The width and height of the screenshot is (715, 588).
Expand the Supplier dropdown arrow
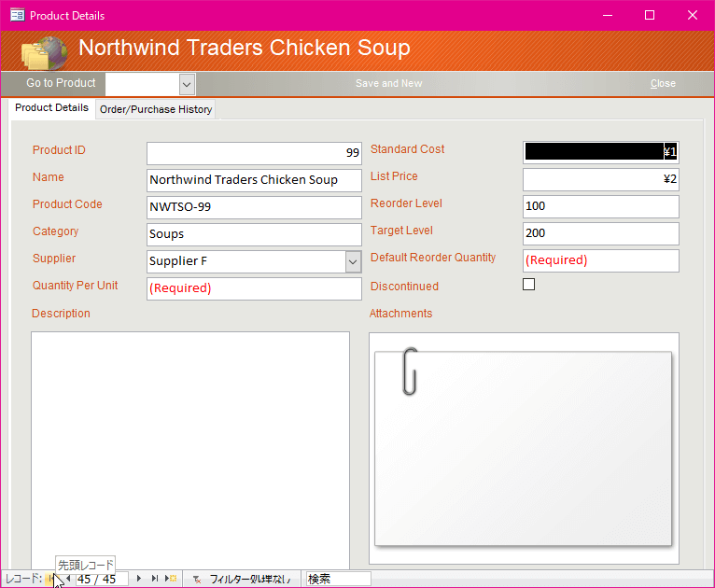point(353,262)
